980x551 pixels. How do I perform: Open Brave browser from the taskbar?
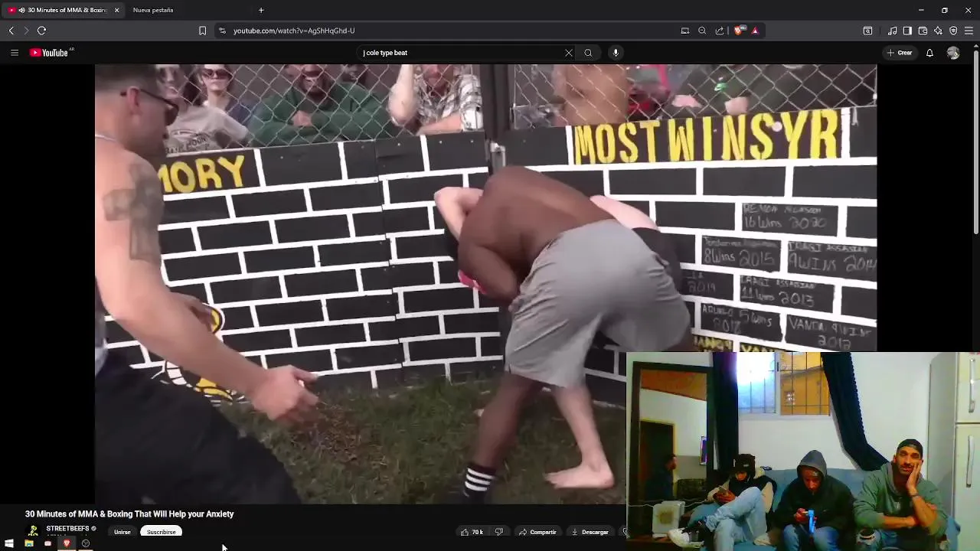pos(67,543)
